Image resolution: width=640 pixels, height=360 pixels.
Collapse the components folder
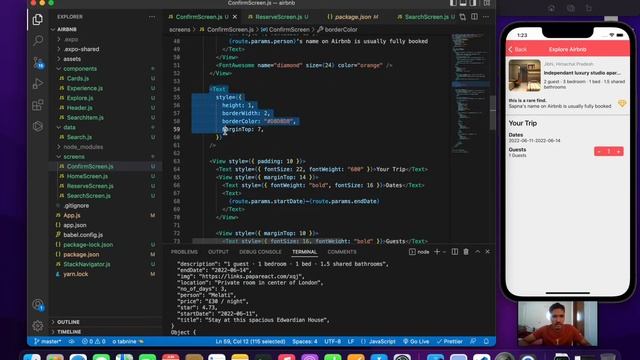point(80,69)
